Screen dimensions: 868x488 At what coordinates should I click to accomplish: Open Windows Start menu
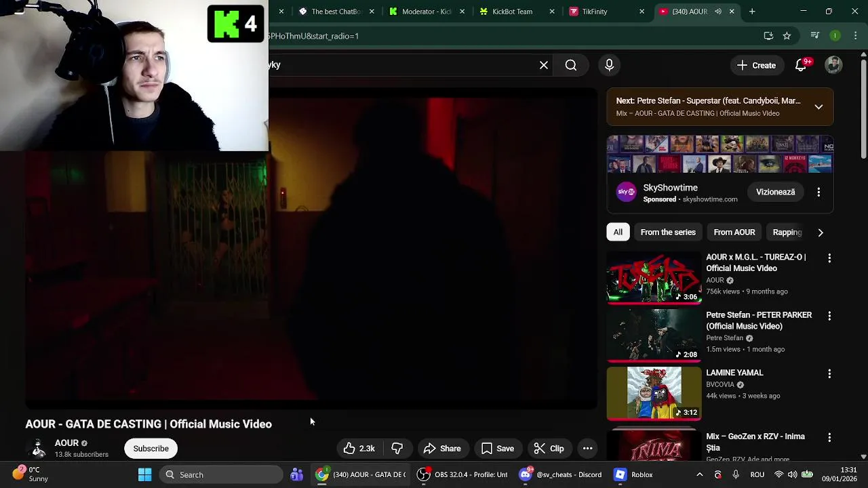pyautogui.click(x=144, y=475)
